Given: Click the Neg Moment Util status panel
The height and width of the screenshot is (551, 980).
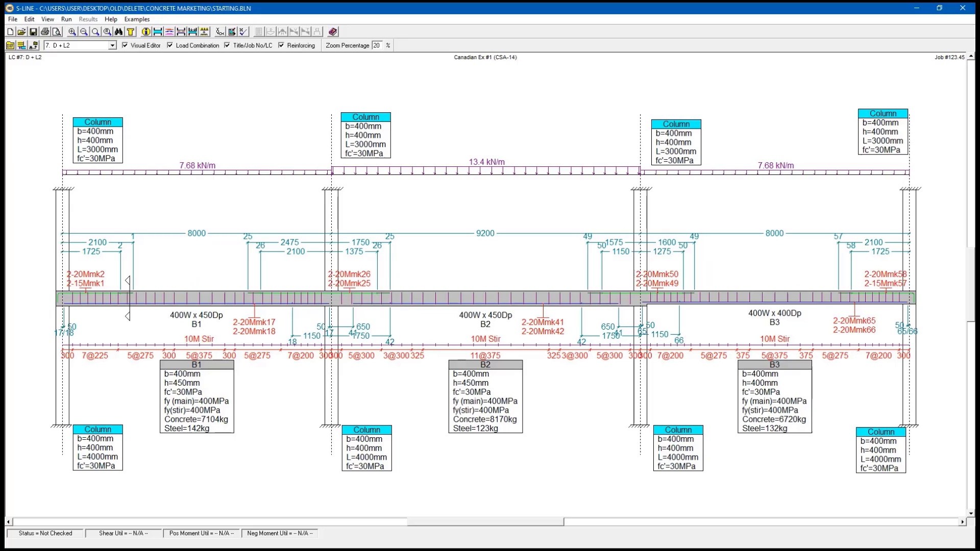Looking at the screenshot, I should (280, 533).
